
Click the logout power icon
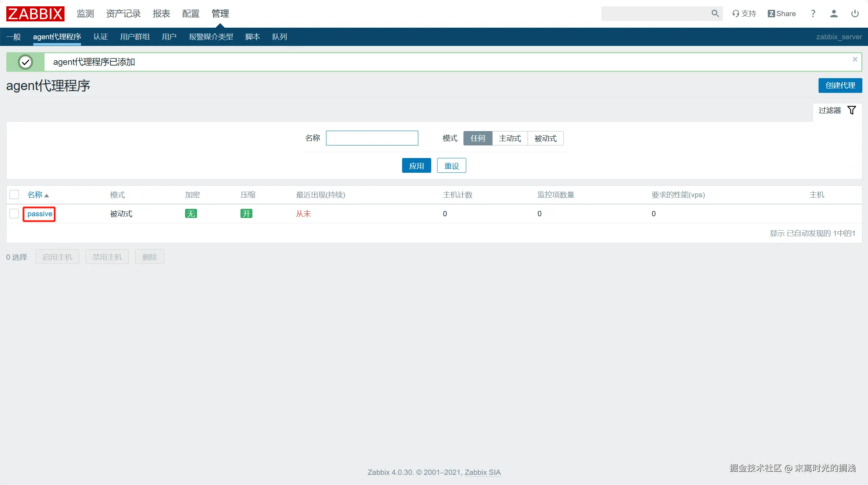(x=855, y=14)
